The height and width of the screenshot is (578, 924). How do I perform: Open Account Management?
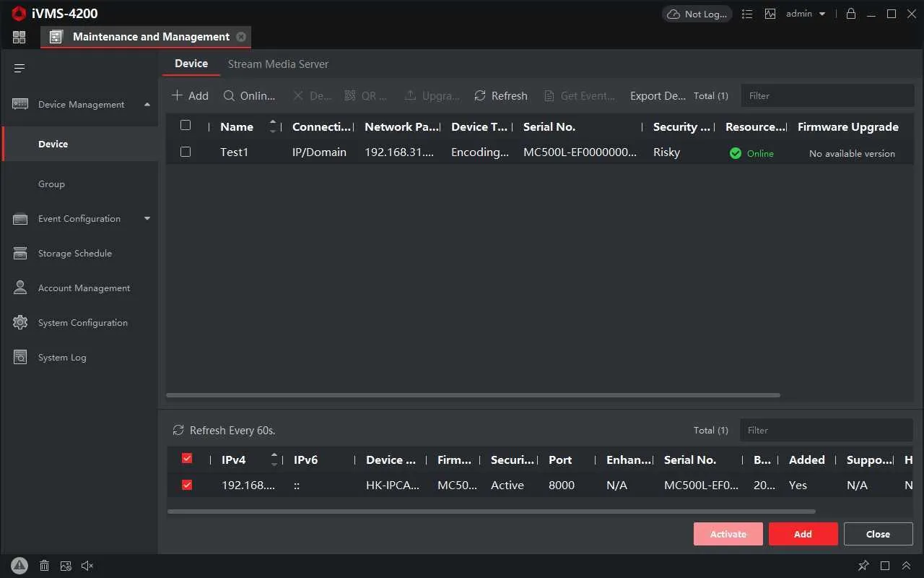coord(84,288)
